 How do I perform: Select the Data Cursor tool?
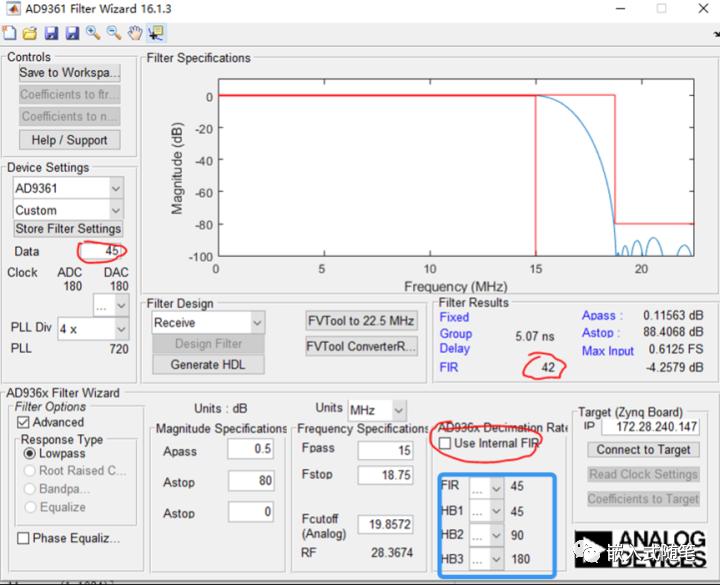tap(156, 33)
